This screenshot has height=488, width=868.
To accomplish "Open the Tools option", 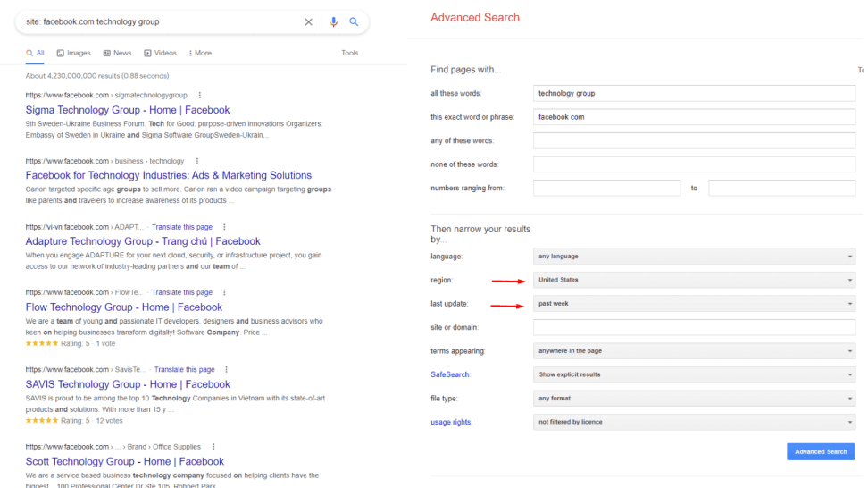I will click(350, 53).
